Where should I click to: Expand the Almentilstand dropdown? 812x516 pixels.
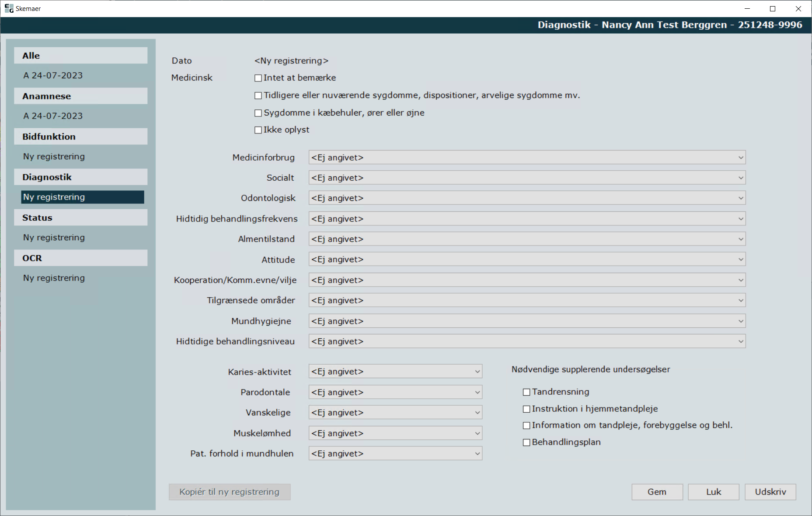pyautogui.click(x=527, y=239)
